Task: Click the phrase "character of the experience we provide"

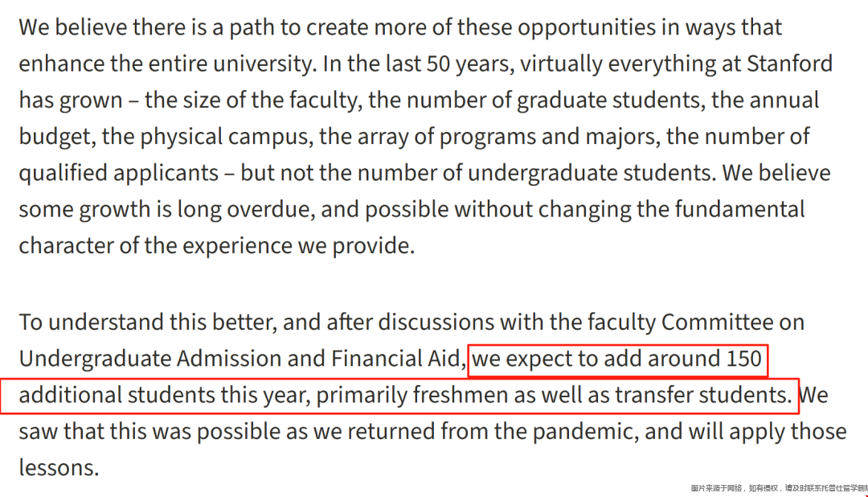Action: click(215, 246)
